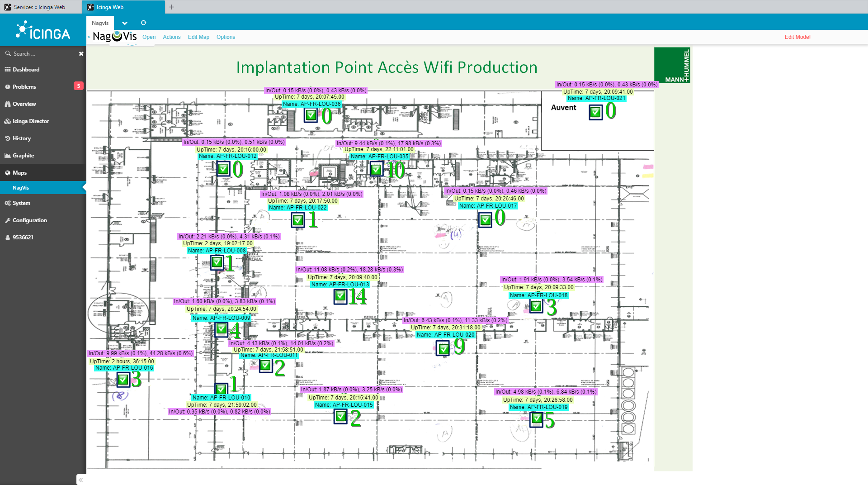
Task: Expand the NagVis Open menu
Action: (149, 37)
